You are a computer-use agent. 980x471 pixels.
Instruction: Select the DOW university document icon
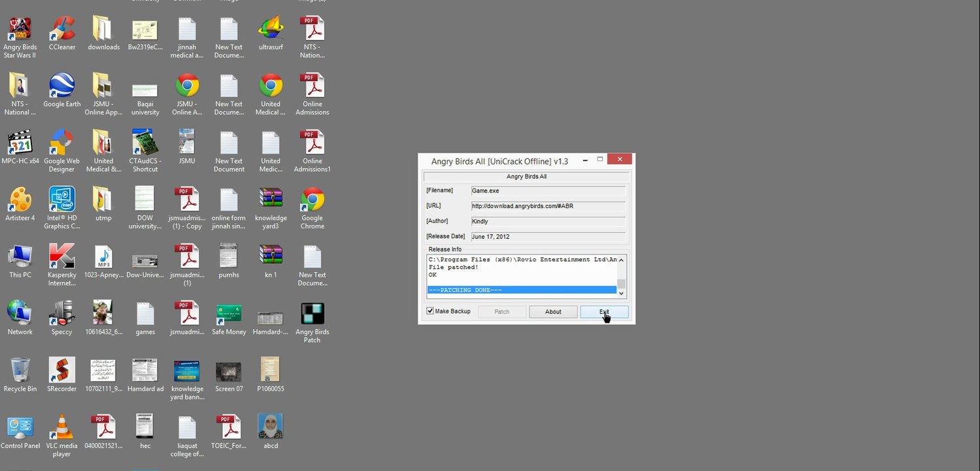pos(145,200)
